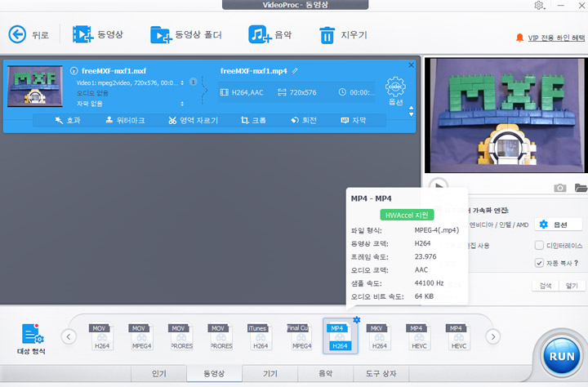Image resolution: width=588 pixels, height=387 pixels.
Task: Open 크롭 crop tool
Action: 253,120
